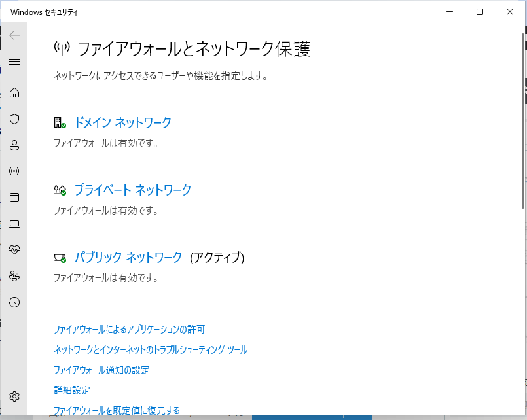The width and height of the screenshot is (527, 420).
Task: Open パブリック ネットワーク settings
Action: 128,258
